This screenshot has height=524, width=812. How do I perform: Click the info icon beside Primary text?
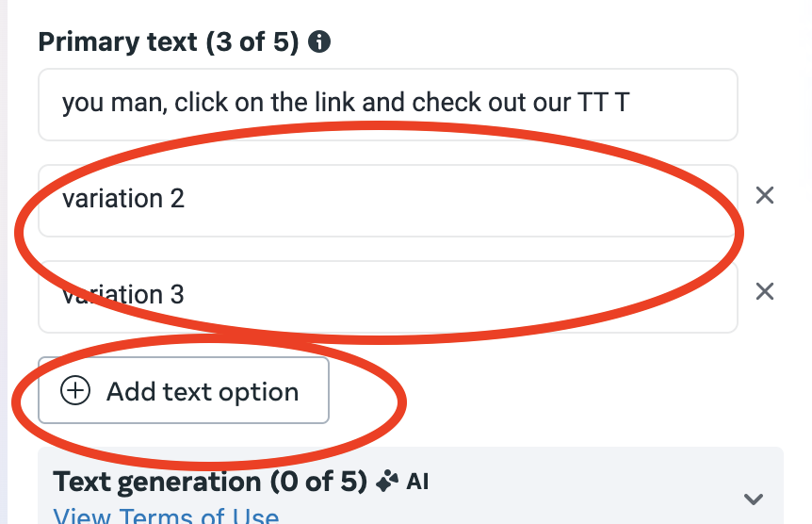320,42
